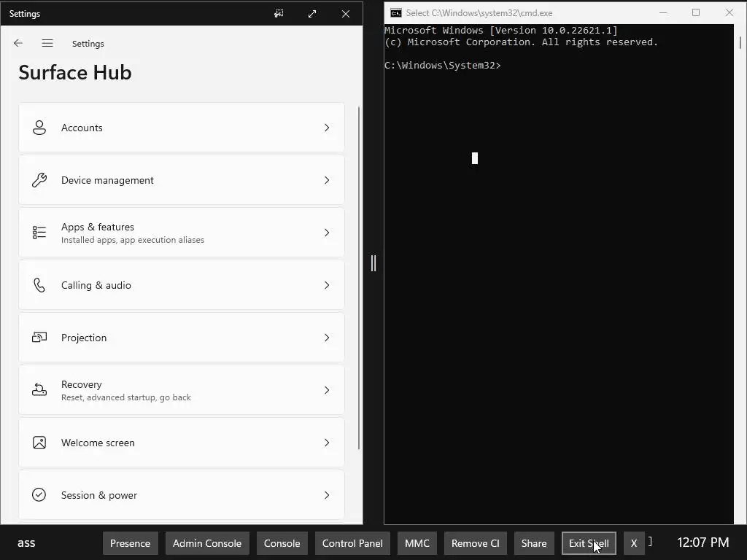Open Device management settings
The image size is (747, 560).
(x=182, y=180)
